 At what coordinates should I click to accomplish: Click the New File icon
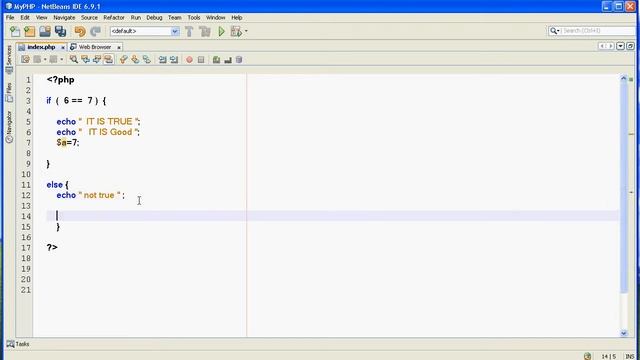pyautogui.click(x=15, y=31)
